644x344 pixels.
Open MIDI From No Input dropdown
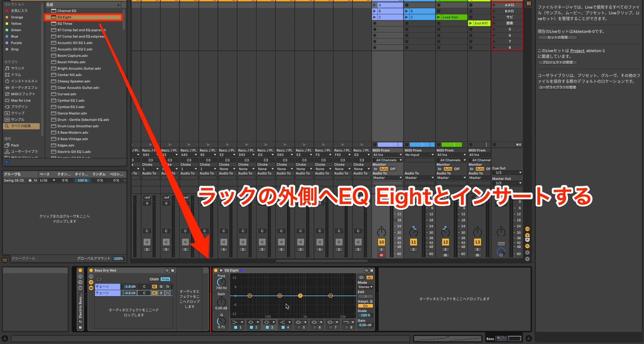(419, 155)
